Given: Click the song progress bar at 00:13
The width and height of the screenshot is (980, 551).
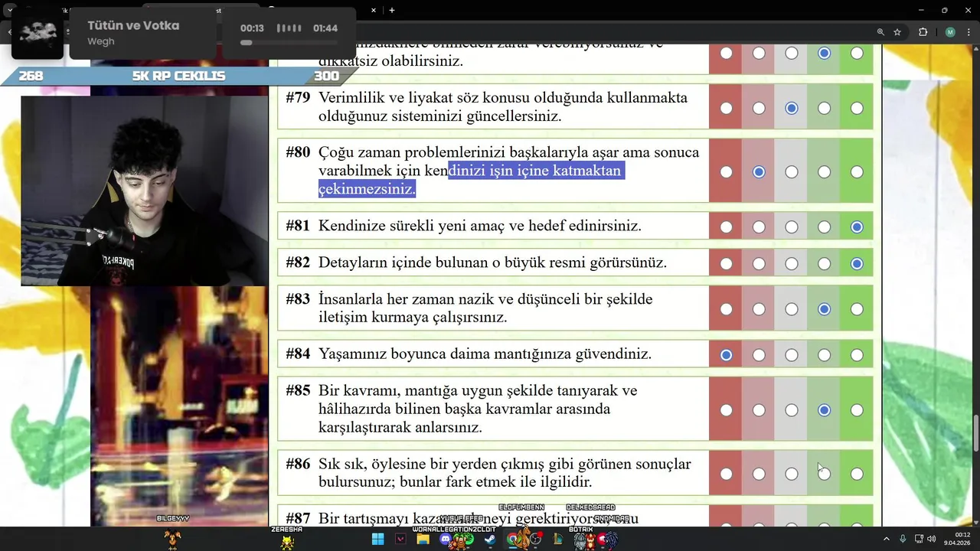Looking at the screenshot, I should coord(289,42).
